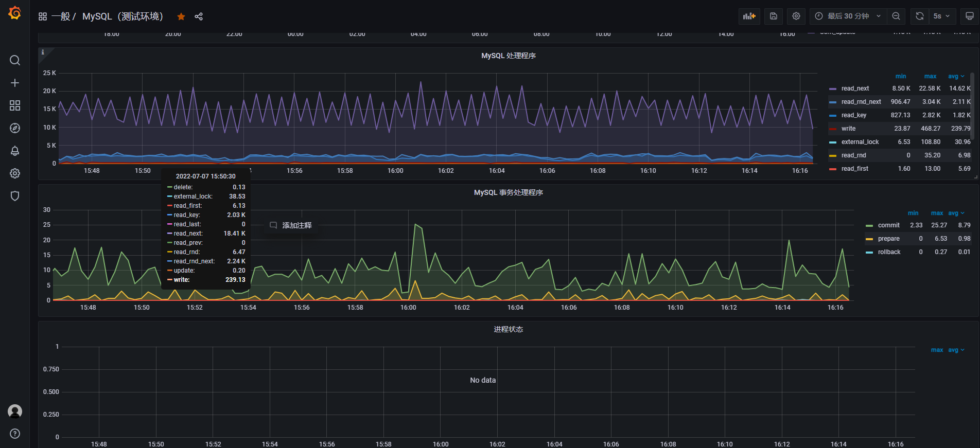
Task: Sort 进程状态 legend by avg column
Action: tap(956, 350)
